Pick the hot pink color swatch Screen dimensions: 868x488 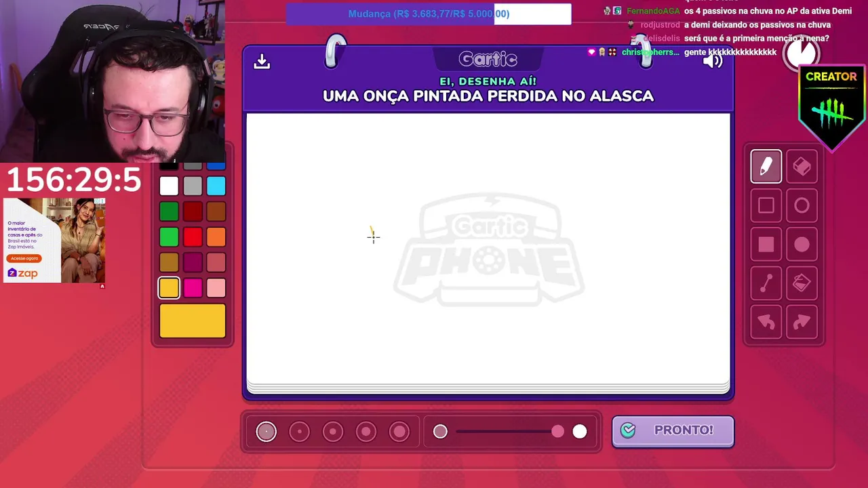tap(193, 288)
